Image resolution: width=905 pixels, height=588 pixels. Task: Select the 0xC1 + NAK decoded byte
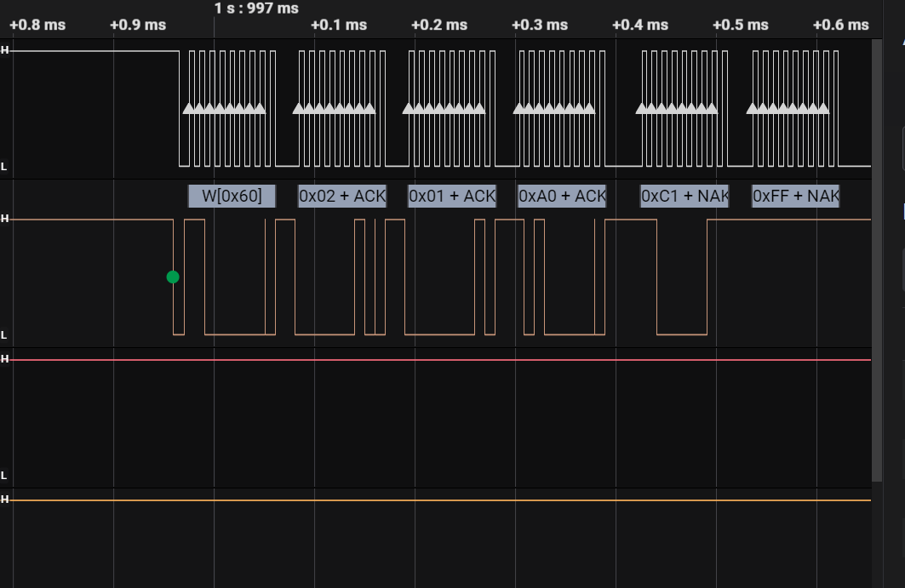point(684,196)
